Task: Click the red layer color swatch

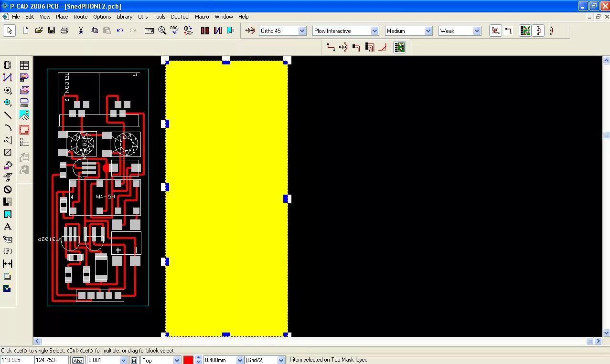Action: (188, 360)
